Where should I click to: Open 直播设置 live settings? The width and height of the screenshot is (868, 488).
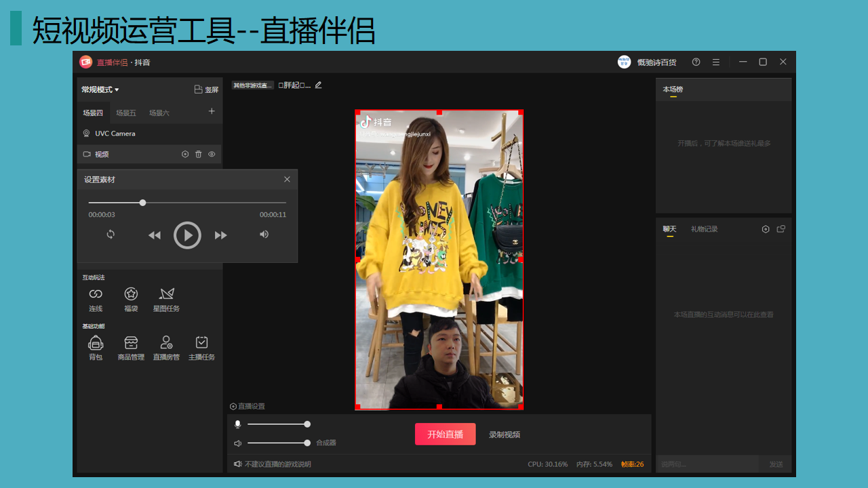(x=248, y=407)
